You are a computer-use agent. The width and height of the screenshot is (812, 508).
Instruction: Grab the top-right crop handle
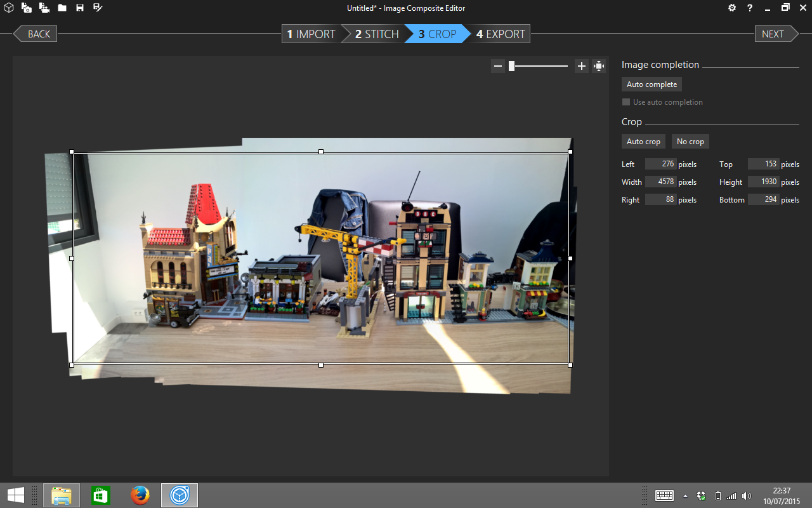pyautogui.click(x=570, y=152)
